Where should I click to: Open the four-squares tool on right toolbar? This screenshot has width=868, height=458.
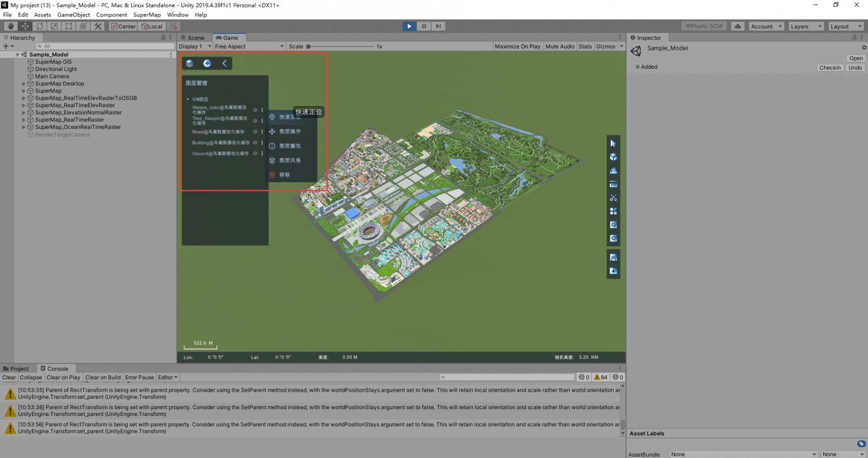(613, 211)
